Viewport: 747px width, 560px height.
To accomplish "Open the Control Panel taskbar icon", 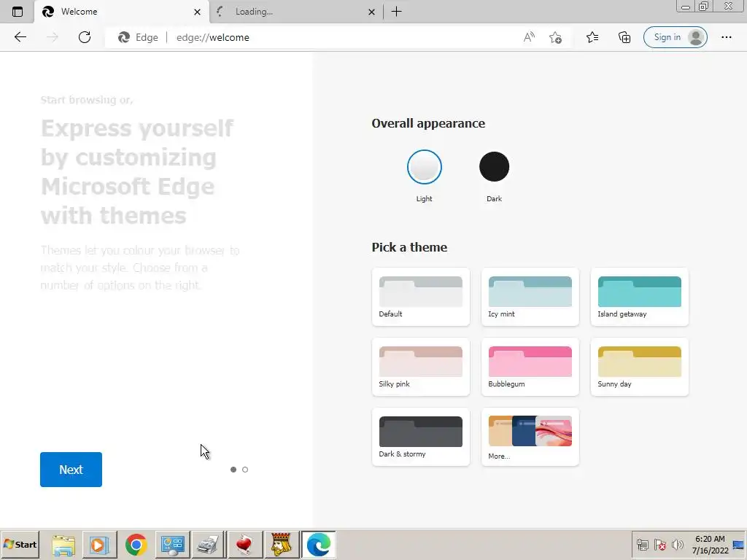I will click(x=172, y=545).
